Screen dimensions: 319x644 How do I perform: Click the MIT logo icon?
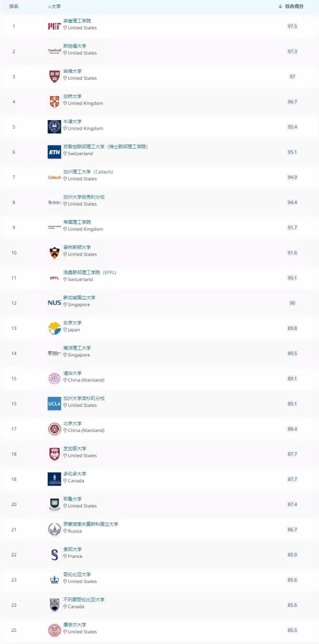[54, 26]
